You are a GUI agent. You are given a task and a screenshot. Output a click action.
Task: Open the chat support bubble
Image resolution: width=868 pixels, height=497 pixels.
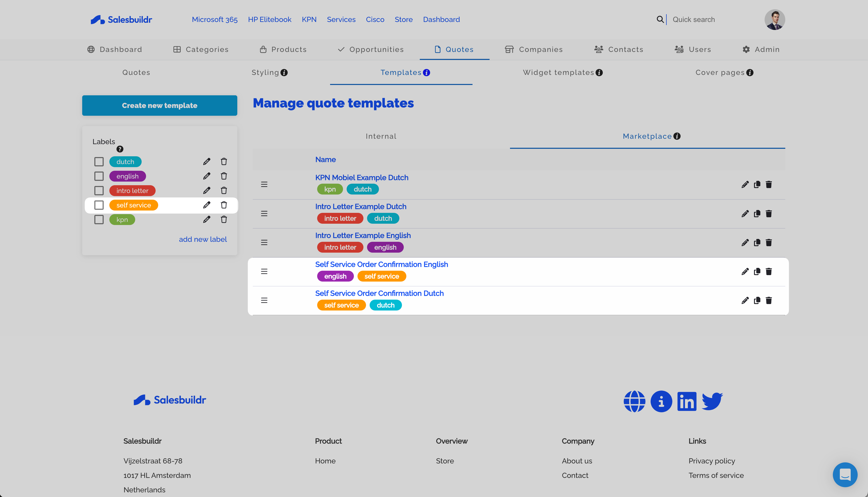click(x=845, y=475)
